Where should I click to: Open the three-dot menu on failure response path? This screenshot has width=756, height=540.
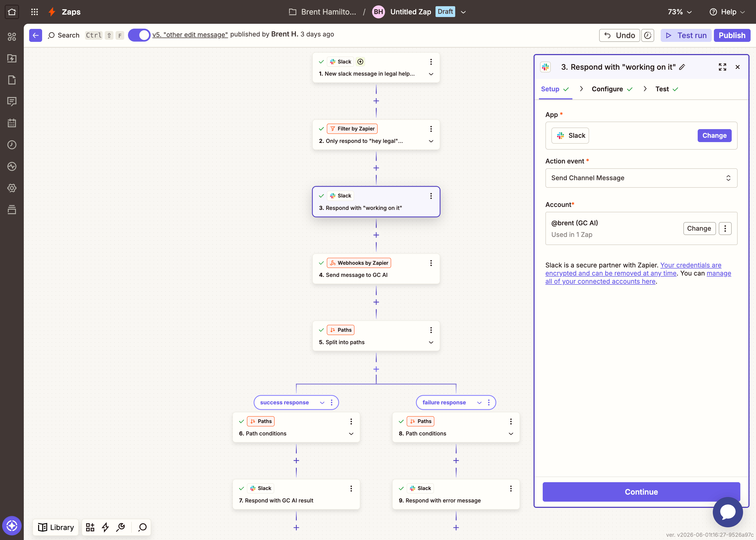488,403
